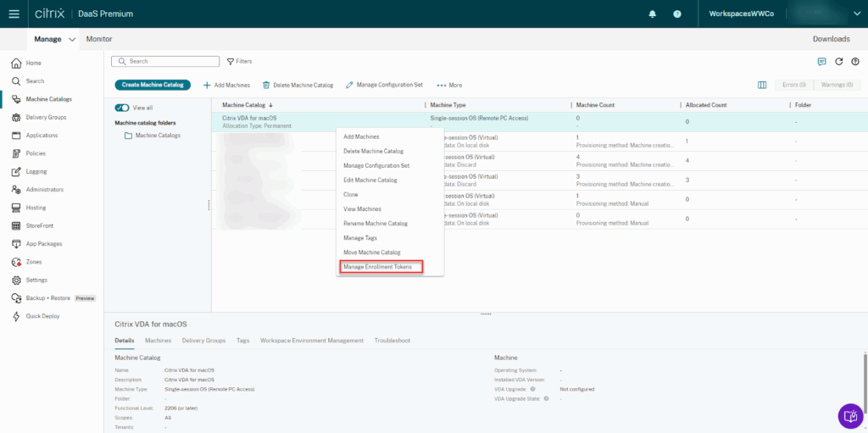
Task: Open the purple guide assistant button
Action: tap(851, 416)
